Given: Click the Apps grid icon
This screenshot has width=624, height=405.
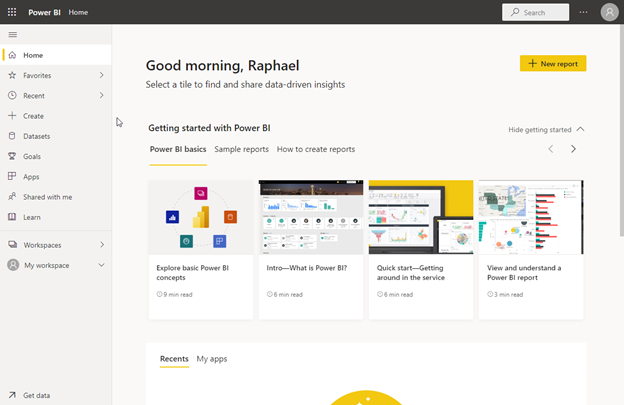Looking at the screenshot, I should pos(12,176).
